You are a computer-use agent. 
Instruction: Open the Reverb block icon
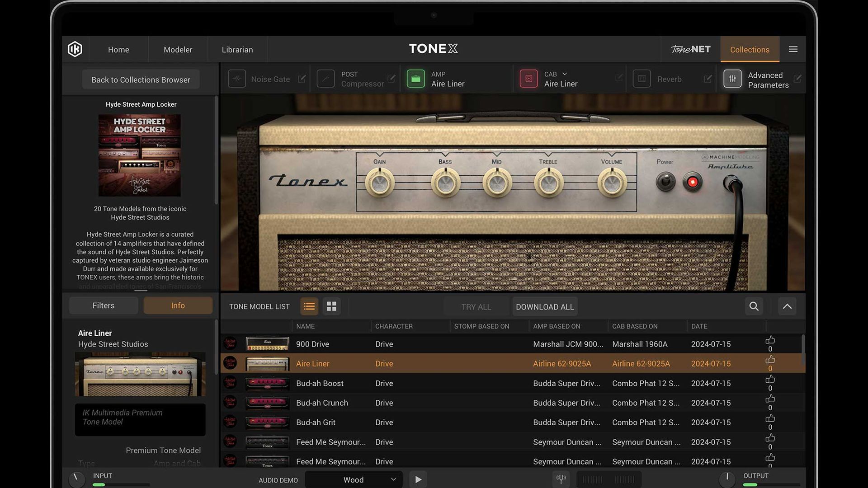coord(641,78)
